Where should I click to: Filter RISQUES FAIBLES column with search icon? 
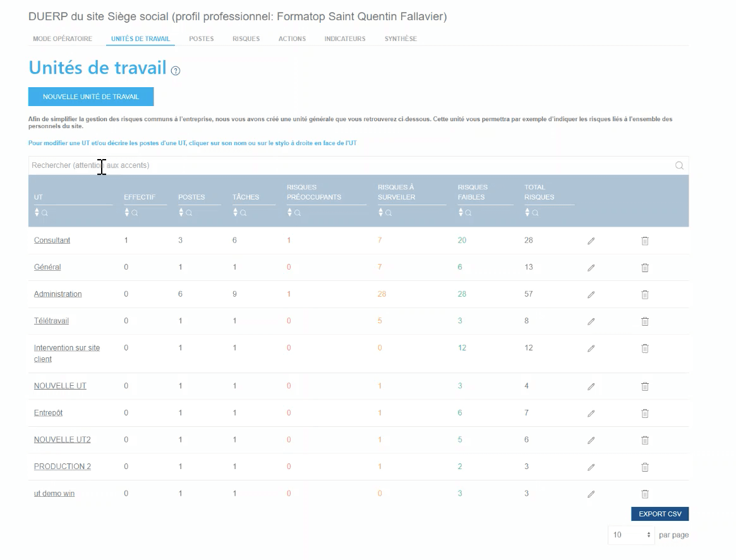(468, 213)
